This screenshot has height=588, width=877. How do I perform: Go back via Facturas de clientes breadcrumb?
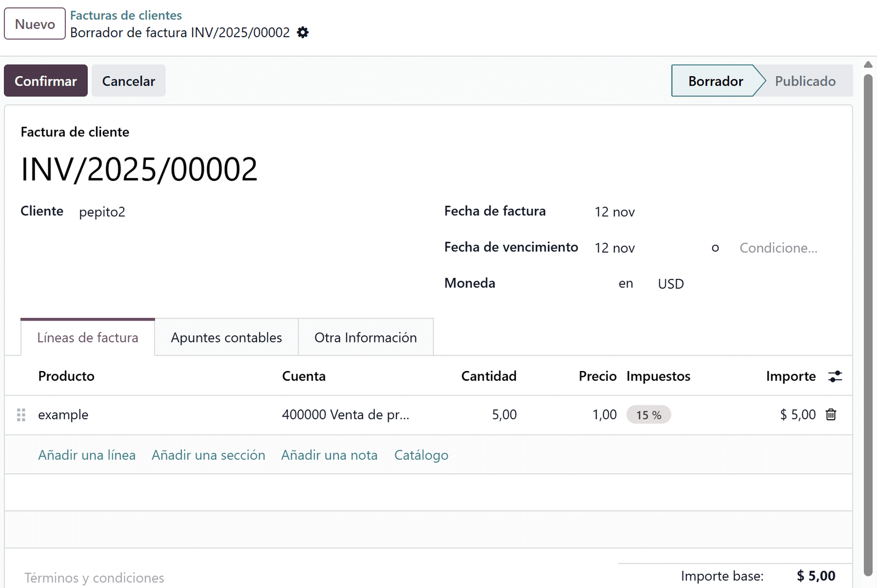pos(126,15)
